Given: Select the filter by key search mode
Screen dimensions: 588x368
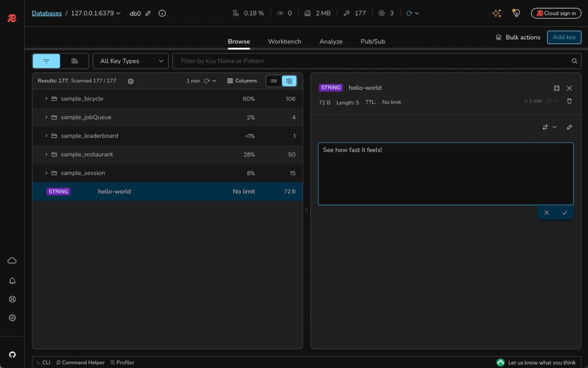Looking at the screenshot, I should pyautogui.click(x=46, y=61).
